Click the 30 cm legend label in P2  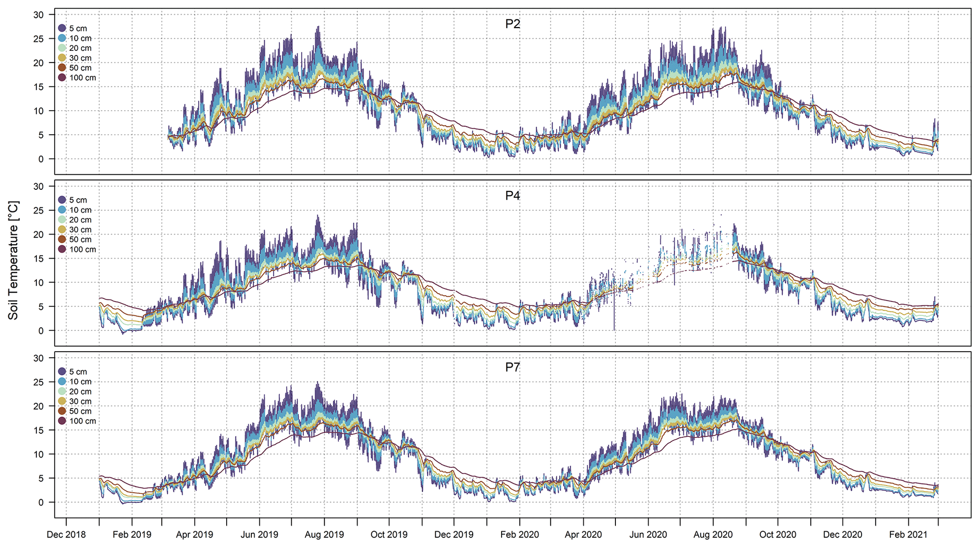pos(80,58)
